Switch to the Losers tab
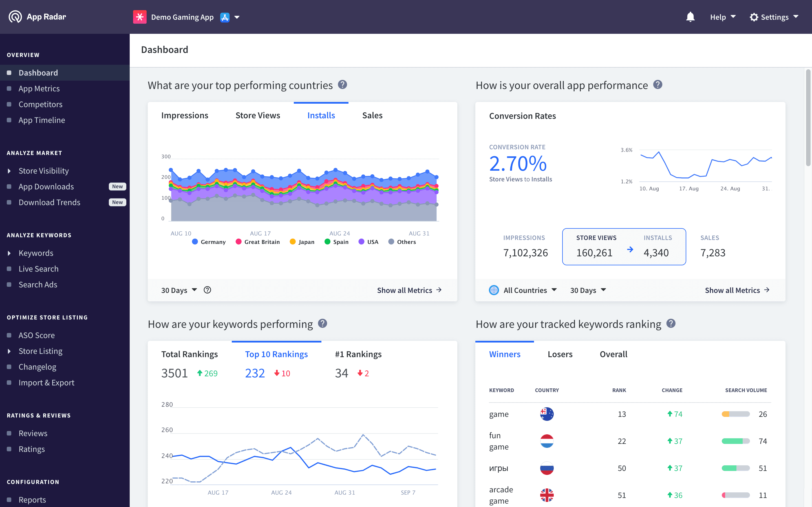 tap(560, 354)
